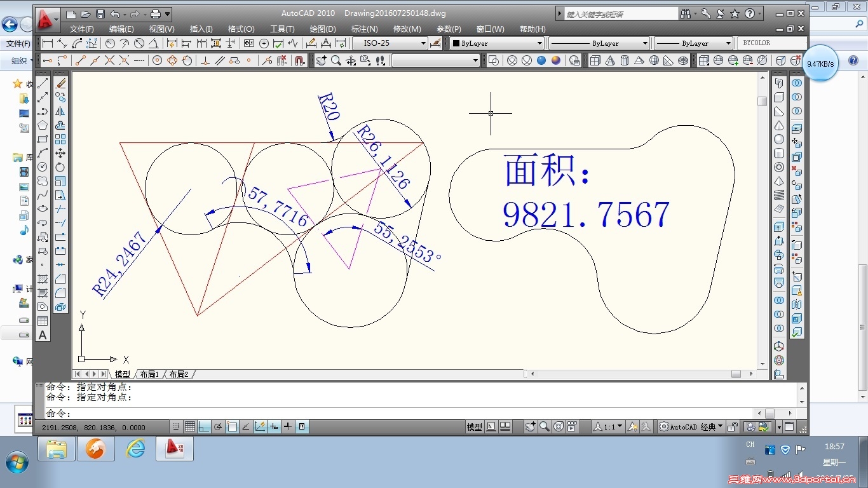Image resolution: width=868 pixels, height=488 pixels.
Task: Toggle Grid display in status bar
Action: [x=190, y=427]
